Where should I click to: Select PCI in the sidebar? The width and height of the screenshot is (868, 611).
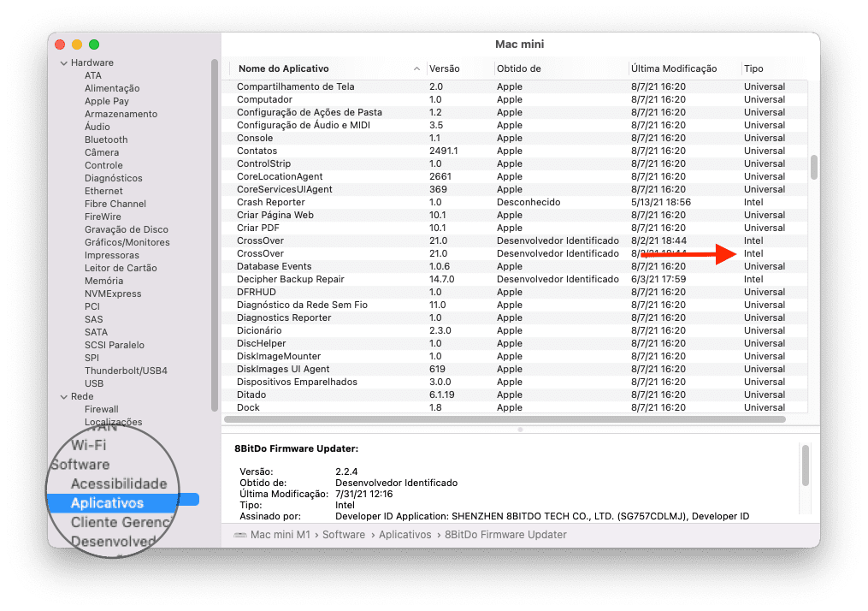92,306
